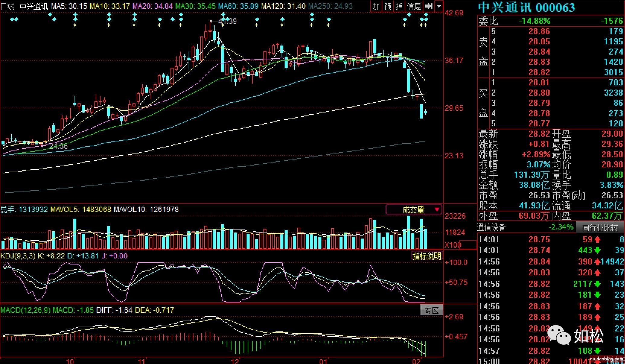Click buy level 2 price 28.80
Screen dimensions: 625x364
click(x=539, y=93)
